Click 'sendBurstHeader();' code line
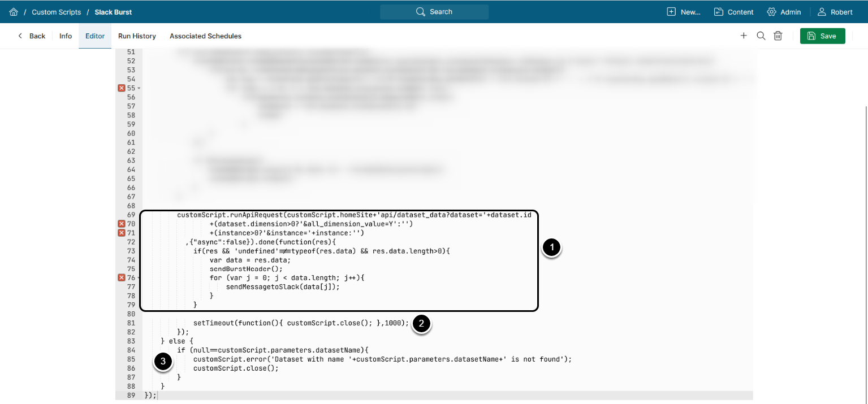This screenshot has width=868, height=404. [246, 269]
